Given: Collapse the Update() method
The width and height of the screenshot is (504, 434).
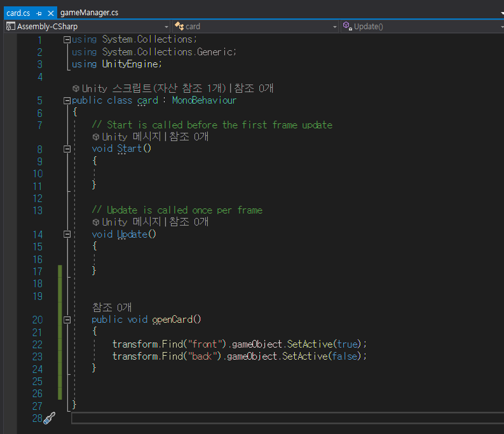Looking at the screenshot, I should point(67,234).
